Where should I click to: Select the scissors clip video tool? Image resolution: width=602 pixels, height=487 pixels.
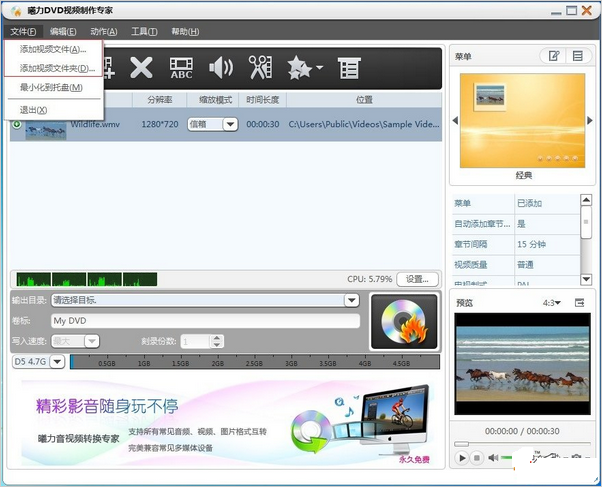(261, 68)
